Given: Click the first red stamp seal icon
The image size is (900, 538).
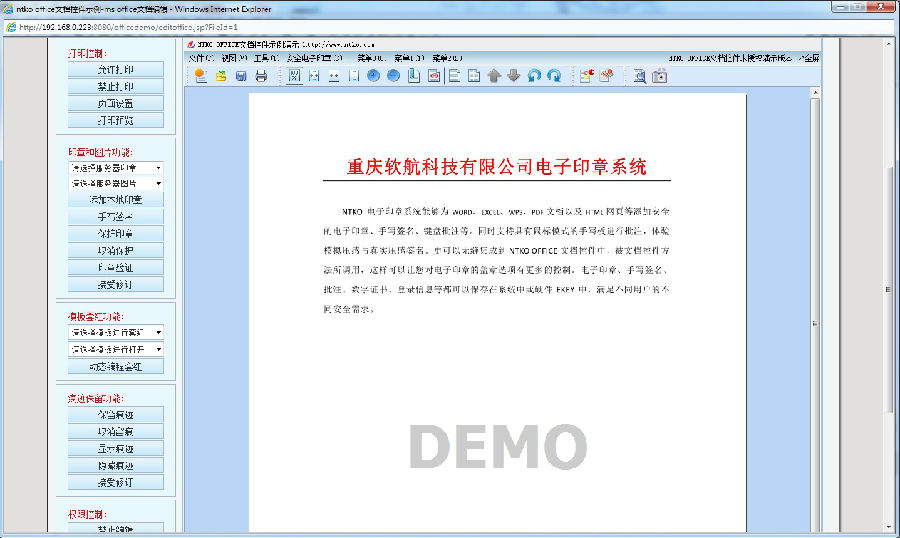Looking at the screenshot, I should tap(586, 76).
